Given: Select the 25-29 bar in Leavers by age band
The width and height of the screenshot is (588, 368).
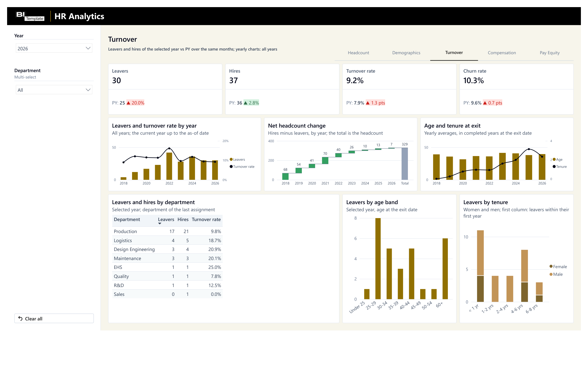Looking at the screenshot, I should pos(378,259).
